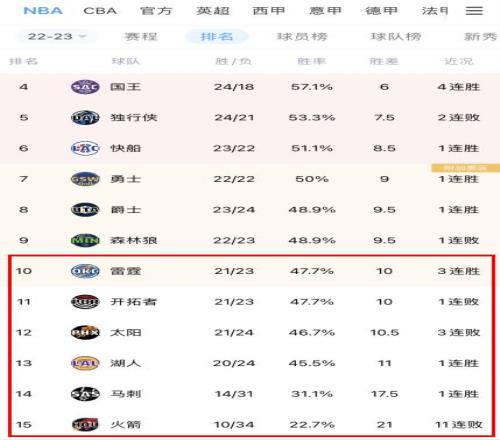This screenshot has height=440, width=500.
Task: Click the Warriors (勇士) team logo
Action: point(85,179)
